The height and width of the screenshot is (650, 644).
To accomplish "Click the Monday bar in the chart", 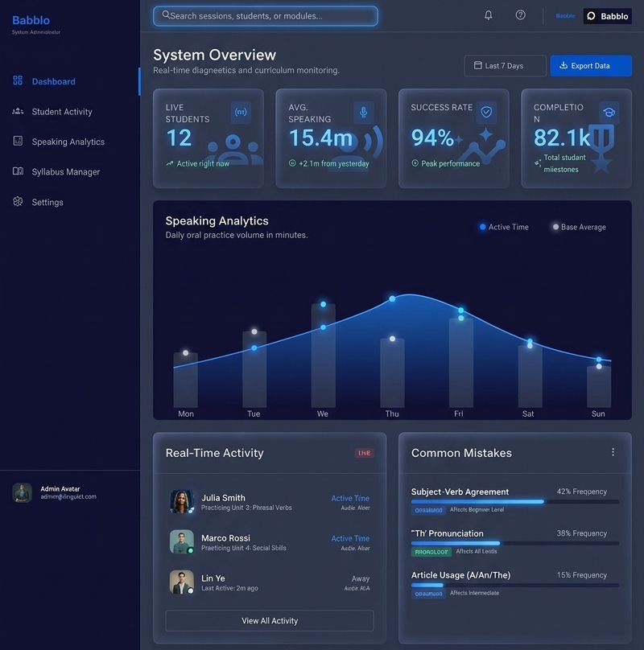I will tap(185, 380).
